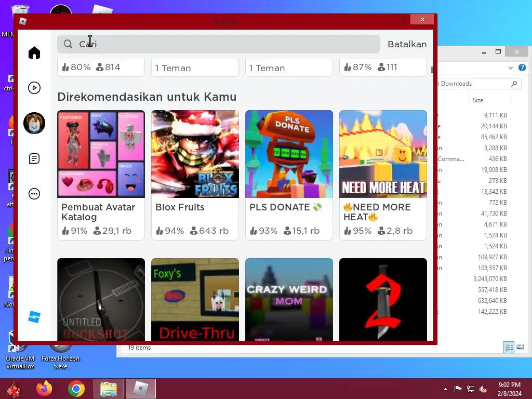
Task: Show hidden tray icons arrow
Action: tap(445, 389)
